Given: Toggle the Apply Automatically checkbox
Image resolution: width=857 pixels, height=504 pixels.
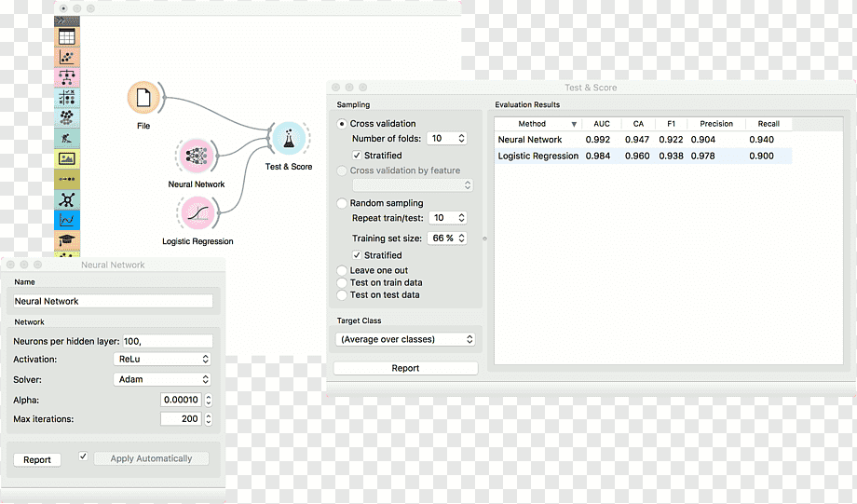Looking at the screenshot, I should pos(83,456).
